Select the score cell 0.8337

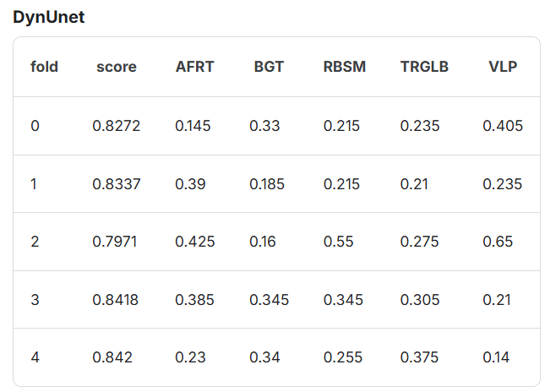point(116,184)
